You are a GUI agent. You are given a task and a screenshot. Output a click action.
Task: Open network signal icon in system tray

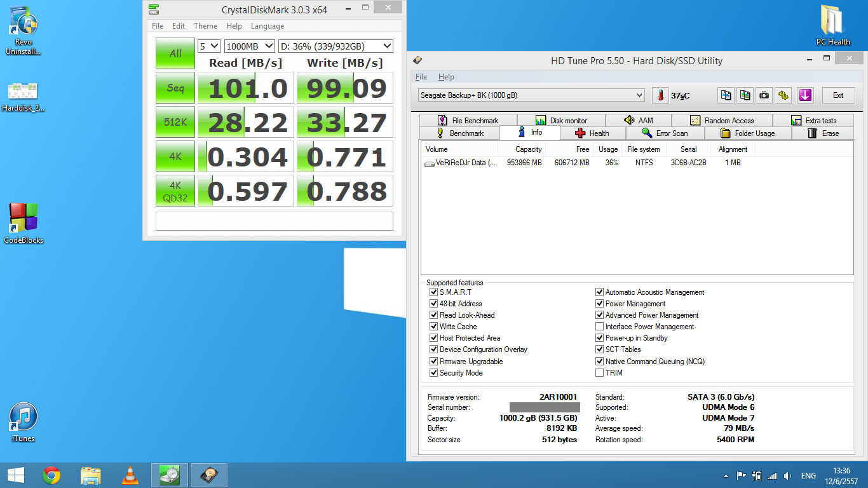[x=772, y=475]
